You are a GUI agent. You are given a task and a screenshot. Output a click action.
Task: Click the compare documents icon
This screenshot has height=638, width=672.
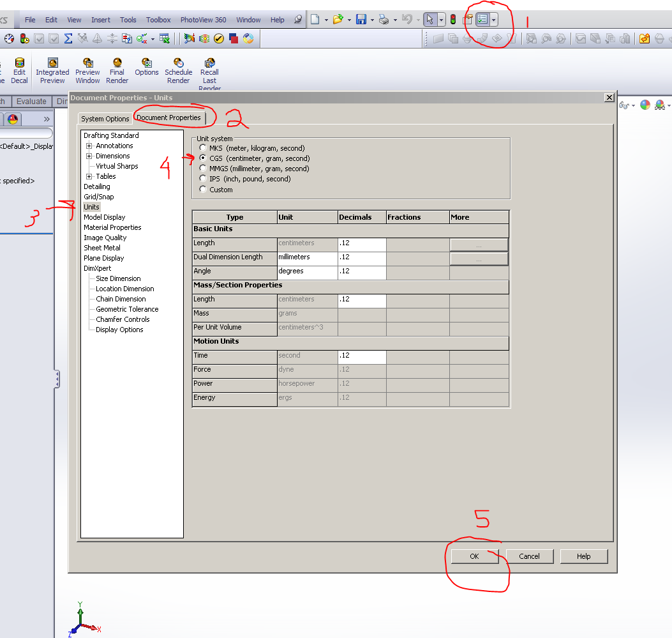pos(127,38)
